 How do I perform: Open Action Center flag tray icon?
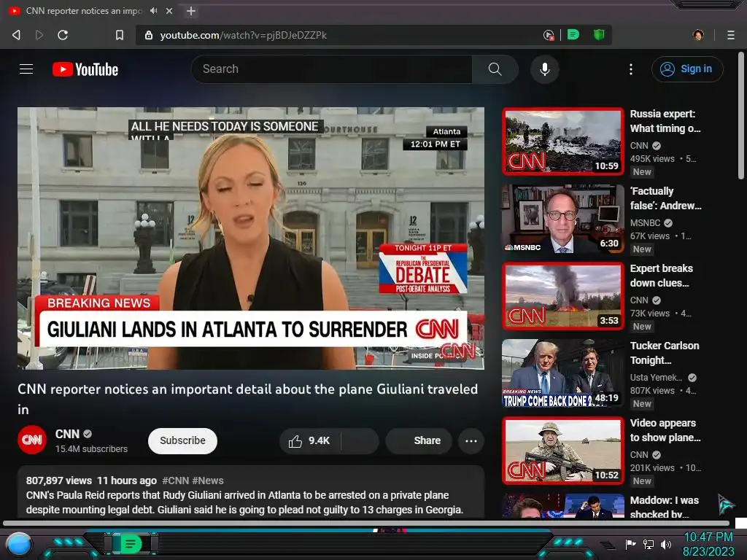[x=630, y=544]
